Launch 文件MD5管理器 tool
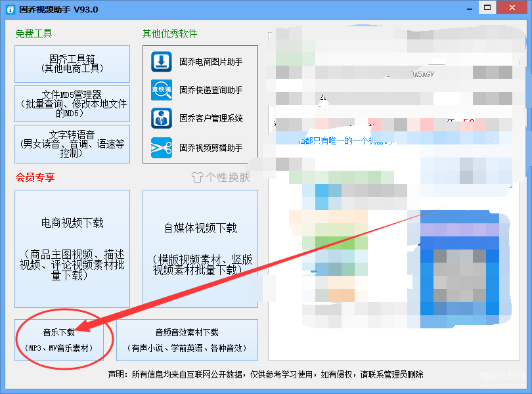 click(72, 104)
